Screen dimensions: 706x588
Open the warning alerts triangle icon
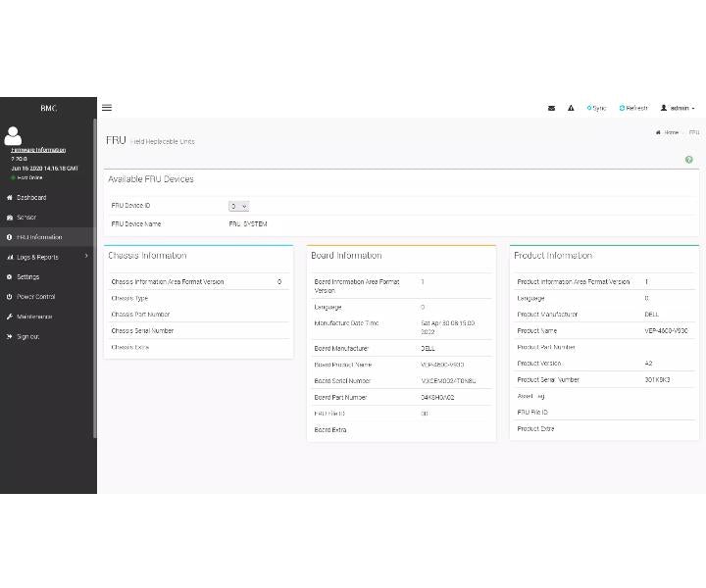(571, 108)
